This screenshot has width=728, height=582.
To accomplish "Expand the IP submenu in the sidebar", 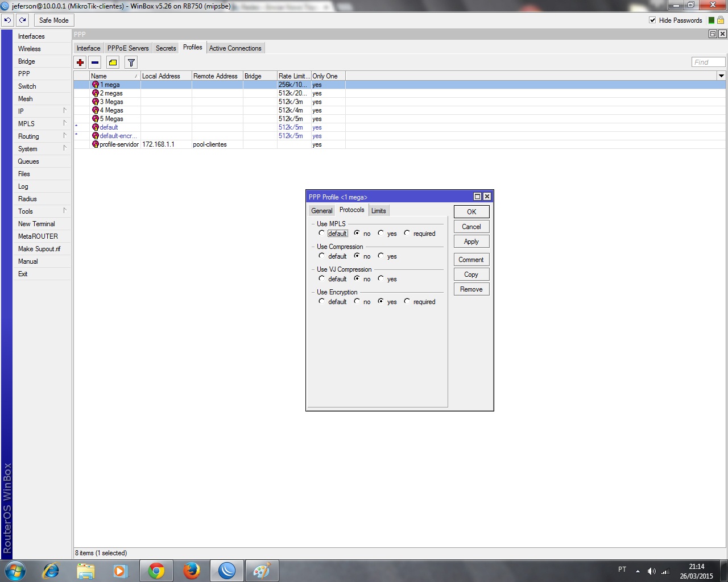I will 65,111.
